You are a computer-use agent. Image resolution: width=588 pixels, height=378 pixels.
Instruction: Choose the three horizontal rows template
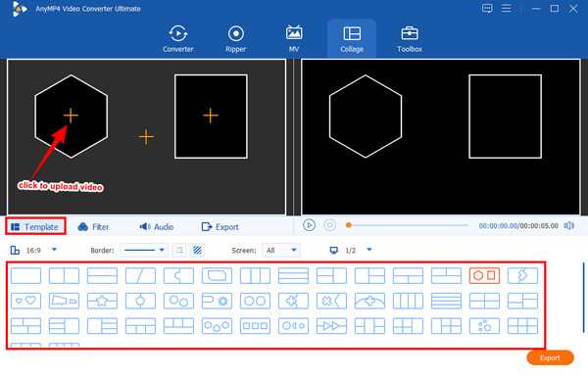pyautogui.click(x=293, y=275)
